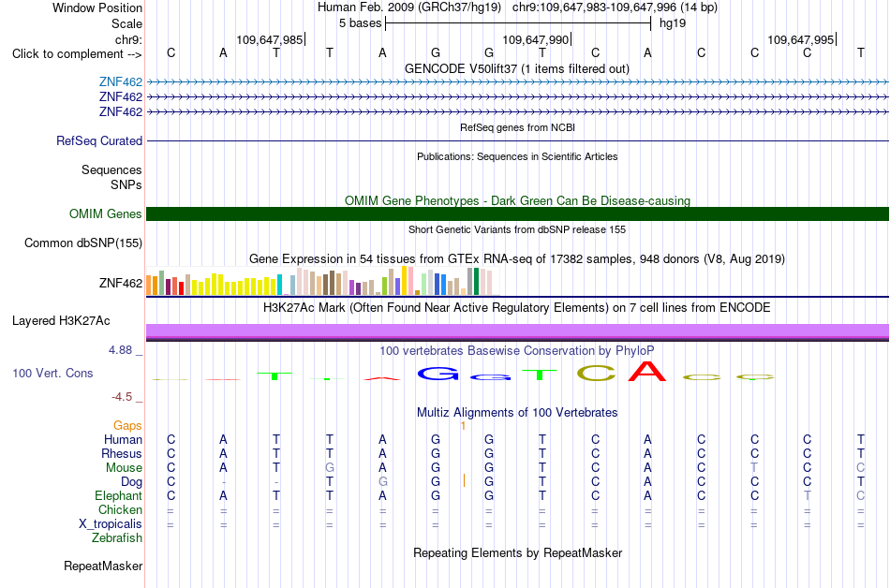The width and height of the screenshot is (890, 588).
Task: Click the dark green OMIM gene bar
Action: 517,213
